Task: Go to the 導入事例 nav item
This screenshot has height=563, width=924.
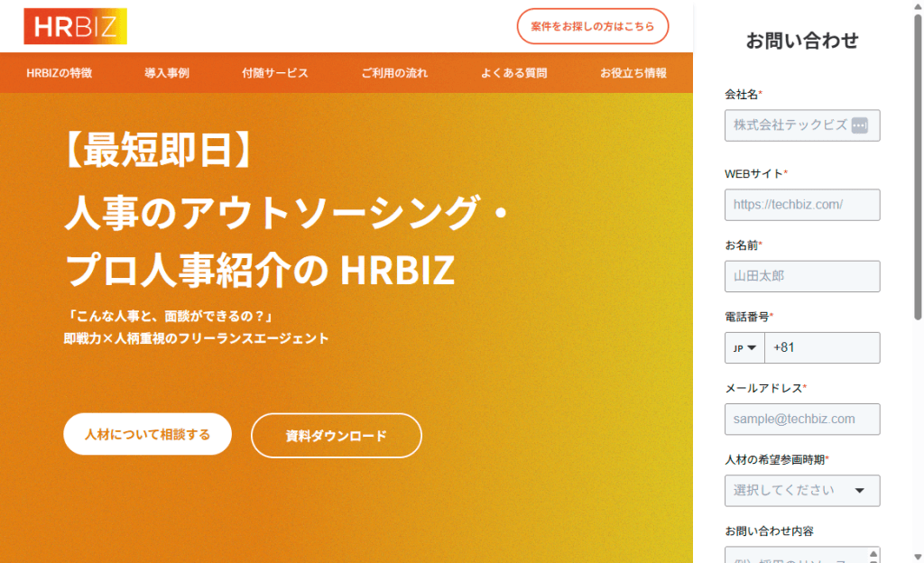Action: (x=167, y=73)
